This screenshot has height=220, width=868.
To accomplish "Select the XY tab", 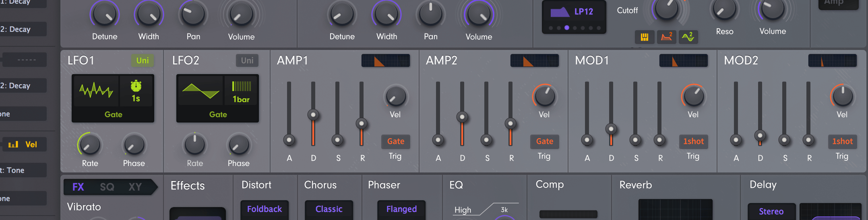I will pyautogui.click(x=135, y=187).
